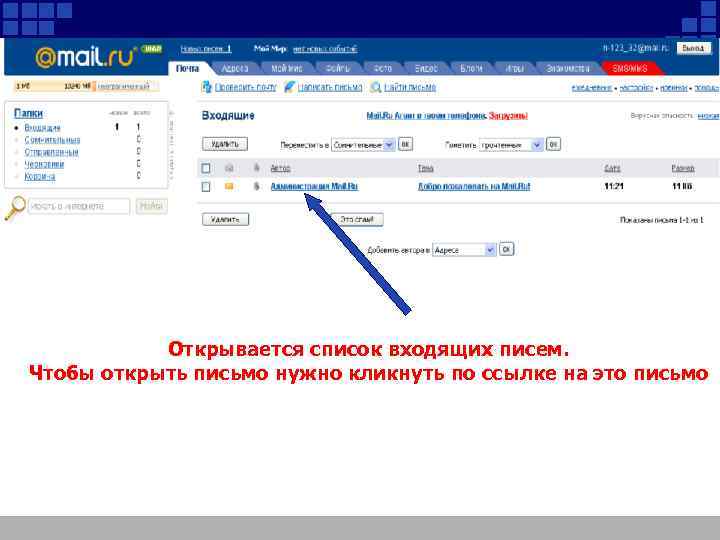Click the Mail.Ru Агент promo link
Screen dimensions: 720x540
click(426, 116)
